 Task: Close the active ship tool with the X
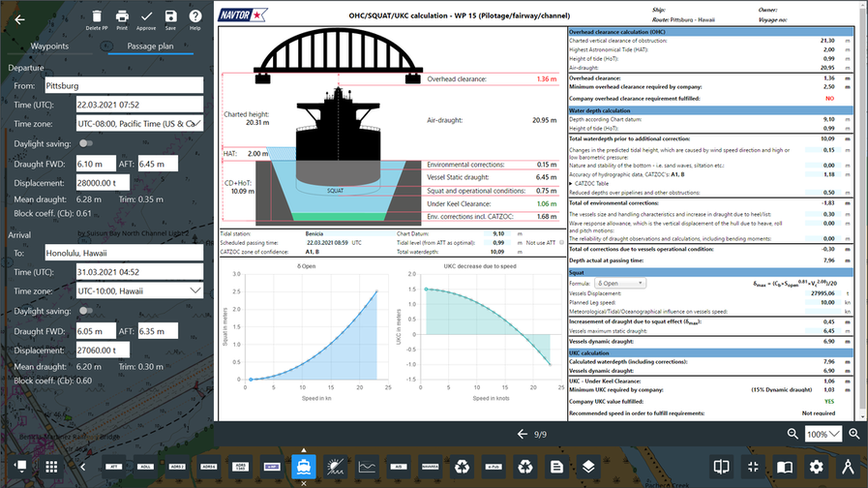click(x=303, y=483)
